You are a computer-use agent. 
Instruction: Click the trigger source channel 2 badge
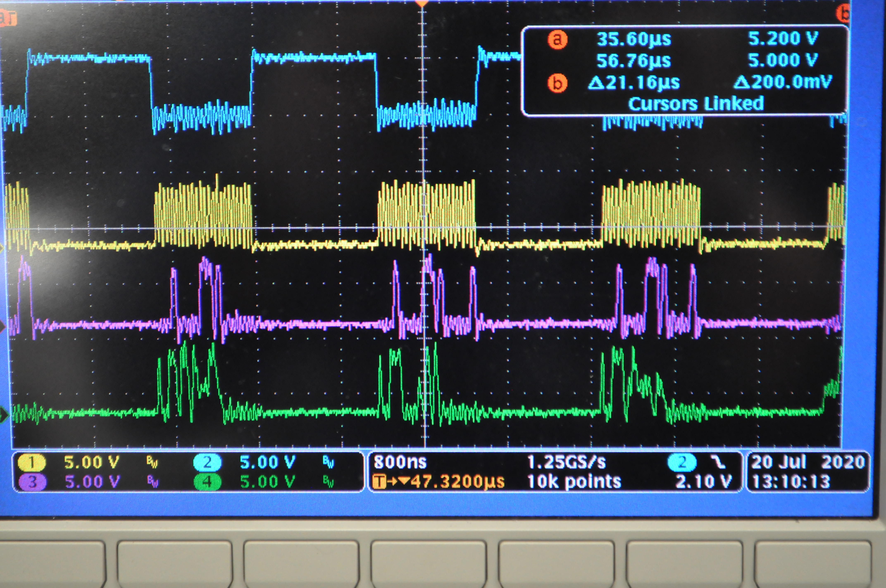click(682, 462)
